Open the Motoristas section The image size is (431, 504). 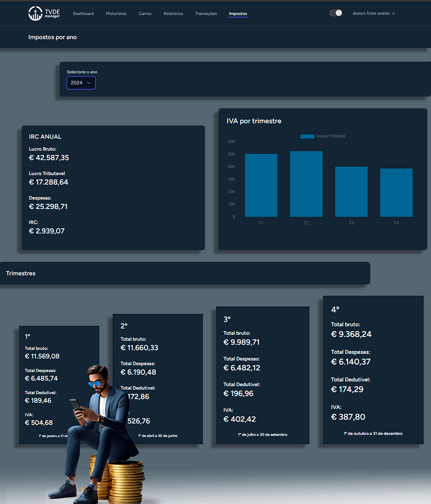point(116,14)
